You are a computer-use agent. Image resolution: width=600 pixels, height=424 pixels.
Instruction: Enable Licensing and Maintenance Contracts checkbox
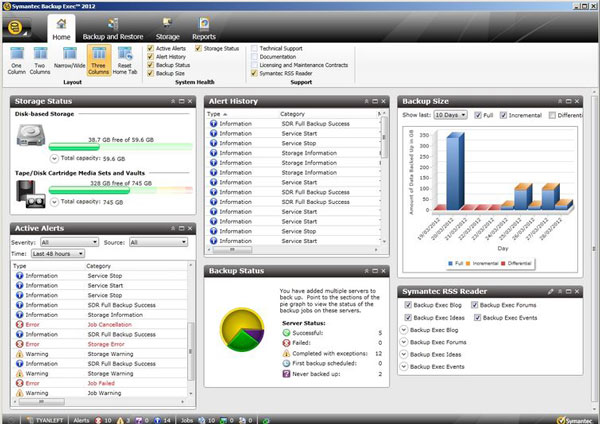click(254, 65)
